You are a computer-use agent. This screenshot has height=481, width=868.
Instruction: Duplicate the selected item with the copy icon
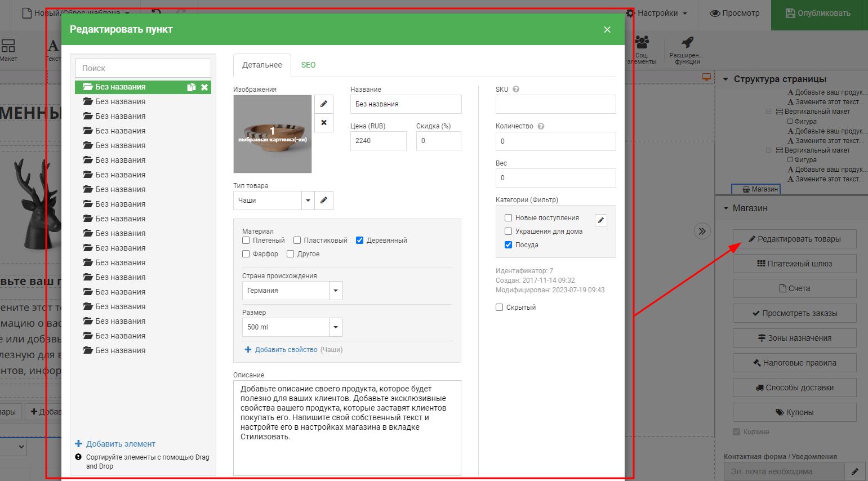pos(192,87)
